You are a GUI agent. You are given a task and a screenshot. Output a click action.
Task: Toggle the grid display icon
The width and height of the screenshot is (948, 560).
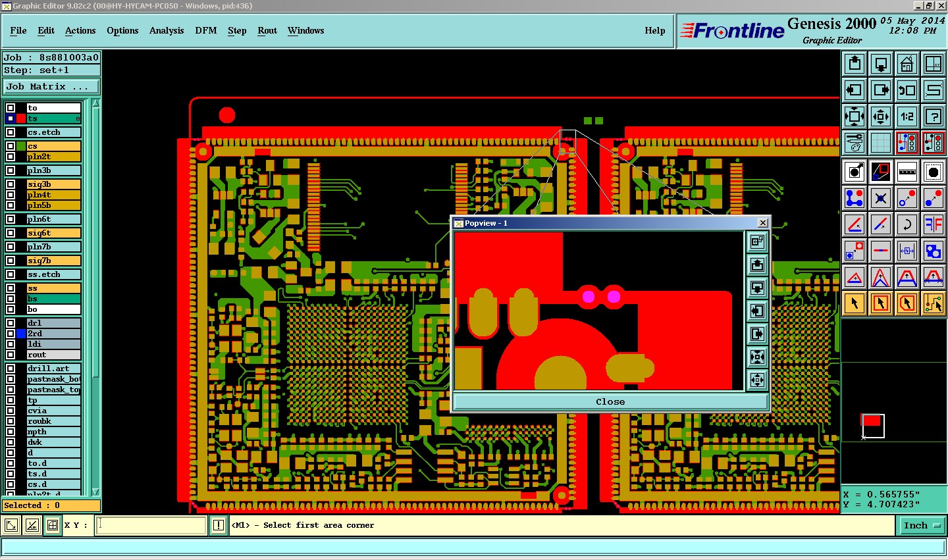click(x=881, y=142)
